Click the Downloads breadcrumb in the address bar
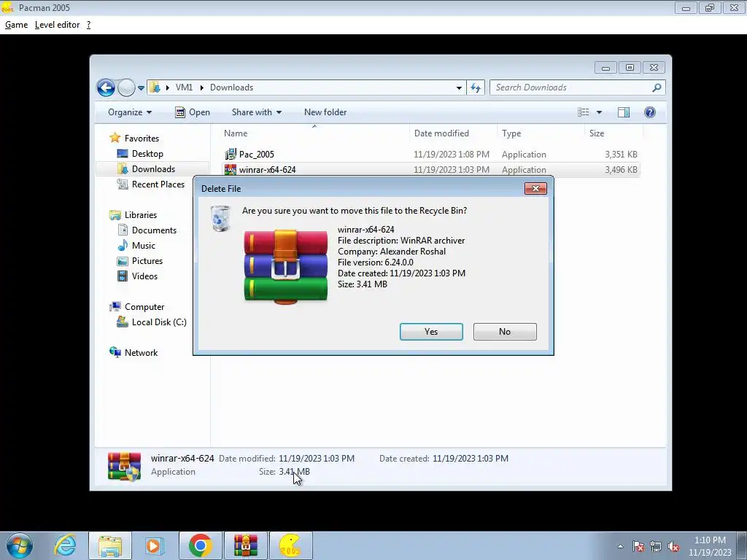This screenshot has height=560, width=747. tap(231, 87)
